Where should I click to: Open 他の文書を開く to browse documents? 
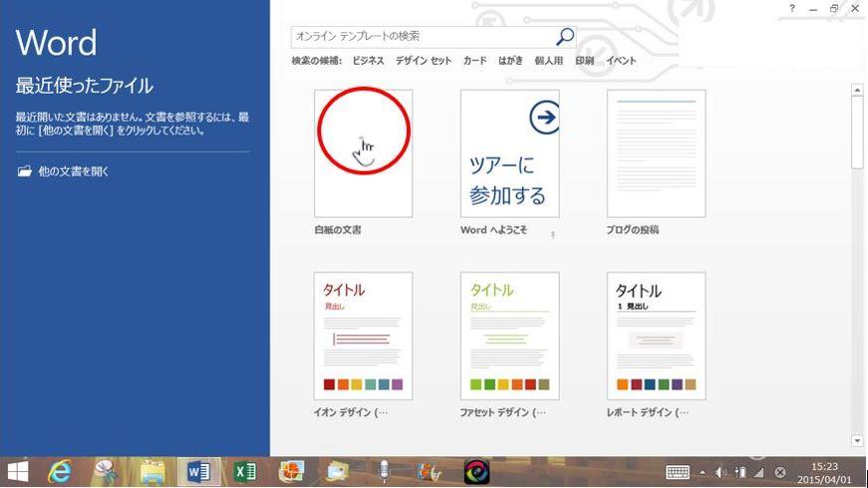click(x=63, y=171)
